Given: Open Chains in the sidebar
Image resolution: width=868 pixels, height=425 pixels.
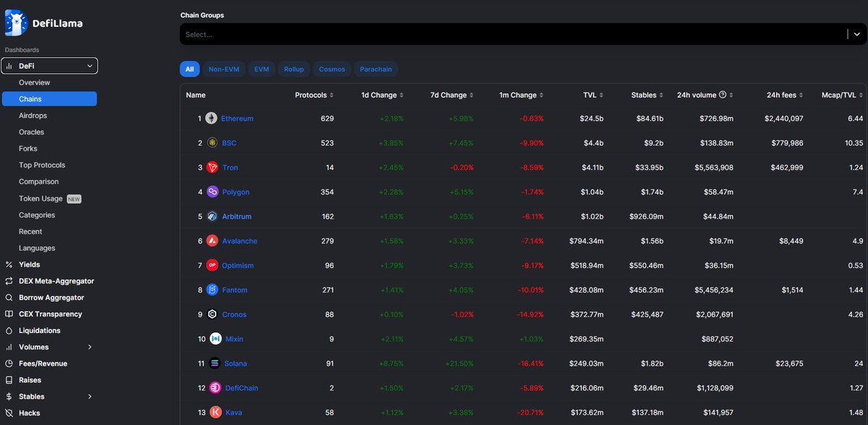Looking at the screenshot, I should pyautogui.click(x=49, y=99).
